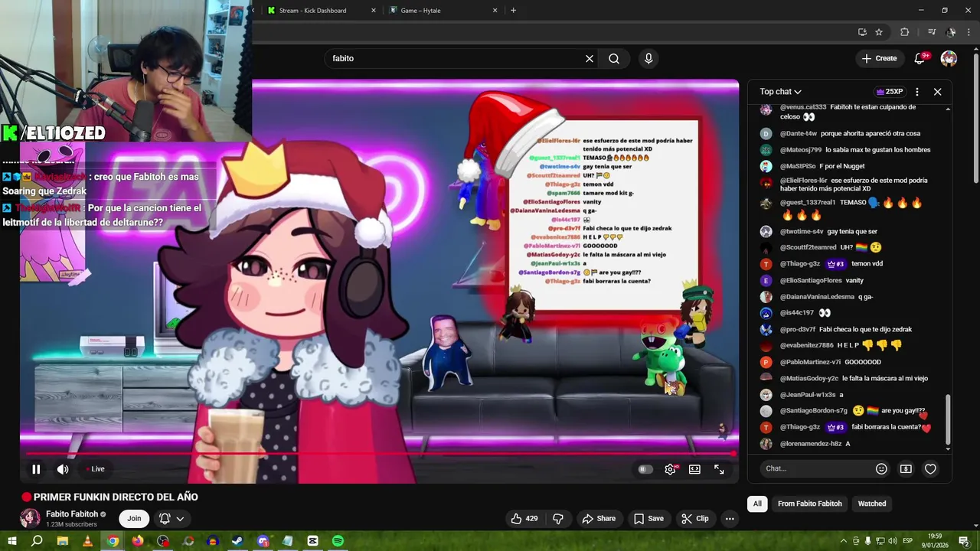Click the page scrollbar up arrow
This screenshot has height=551, width=980.
975,47
